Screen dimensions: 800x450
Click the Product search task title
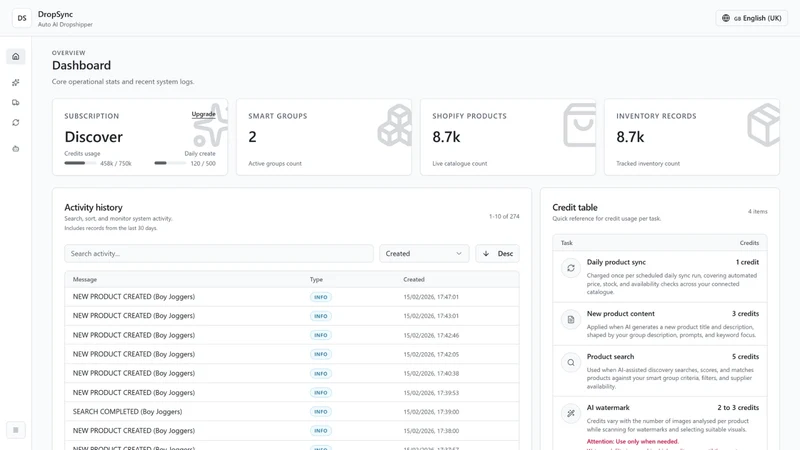click(x=610, y=357)
